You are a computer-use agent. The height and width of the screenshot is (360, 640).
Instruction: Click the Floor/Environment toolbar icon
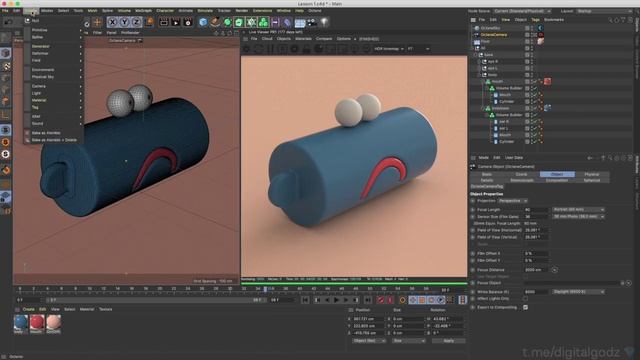pyautogui.click(x=300, y=22)
